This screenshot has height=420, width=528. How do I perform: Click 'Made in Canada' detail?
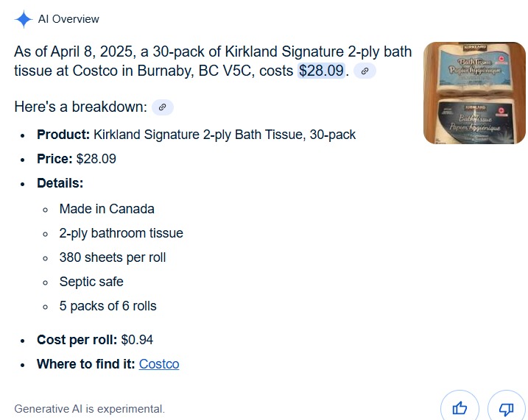pyautogui.click(x=107, y=209)
